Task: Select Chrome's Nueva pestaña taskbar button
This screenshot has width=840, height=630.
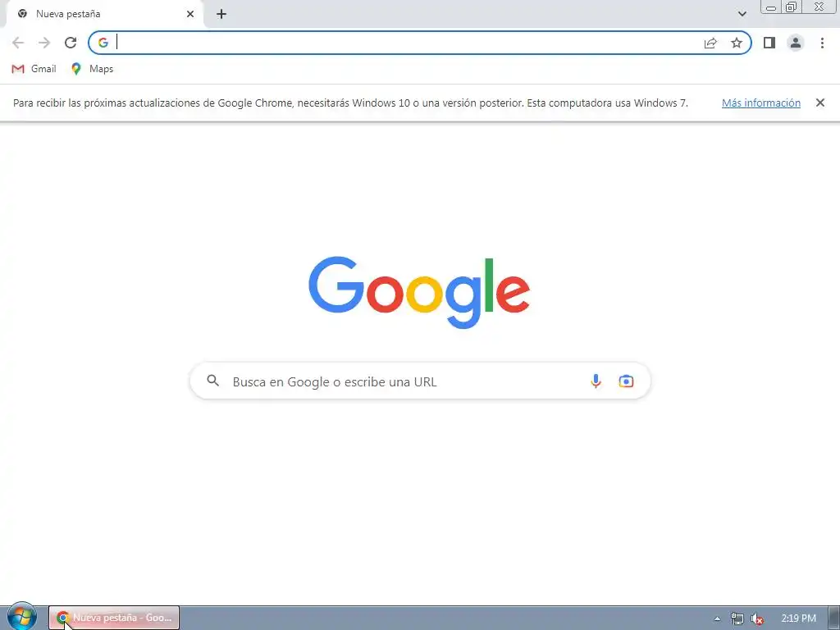Action: [114, 618]
